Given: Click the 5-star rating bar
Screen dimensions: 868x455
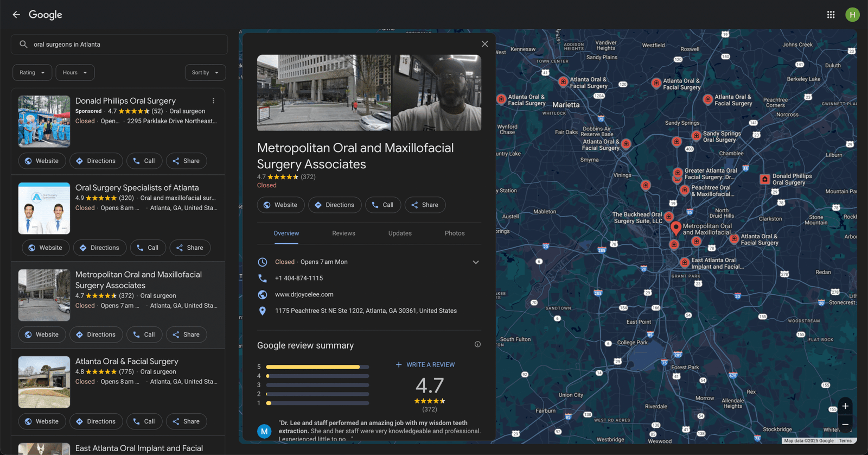Looking at the screenshot, I should (317, 367).
